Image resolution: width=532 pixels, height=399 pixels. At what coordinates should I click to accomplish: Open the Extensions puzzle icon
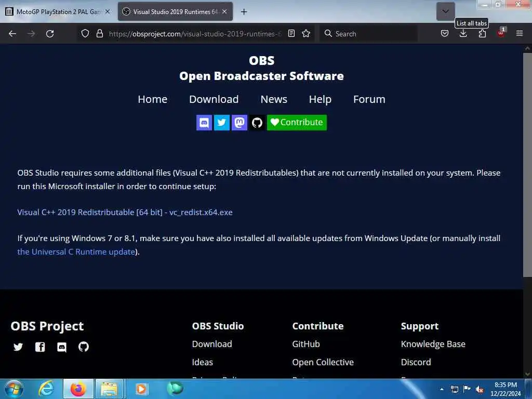482,33
